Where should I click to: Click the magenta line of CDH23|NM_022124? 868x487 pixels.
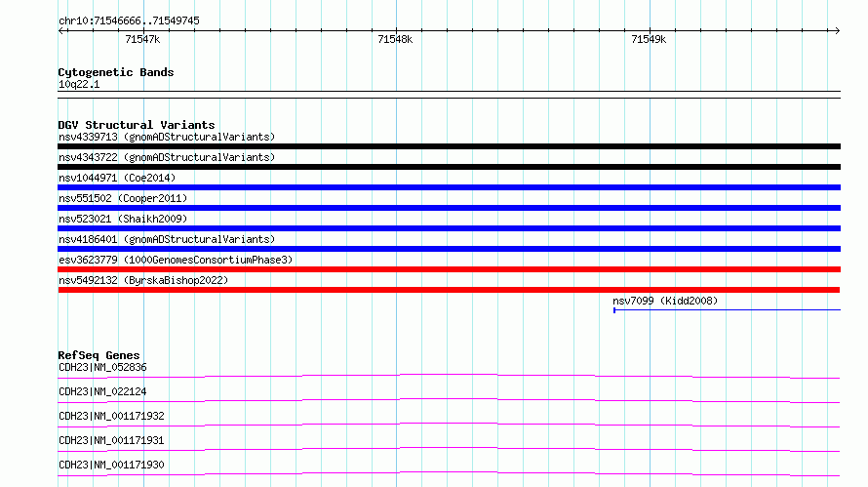[x=449, y=401]
